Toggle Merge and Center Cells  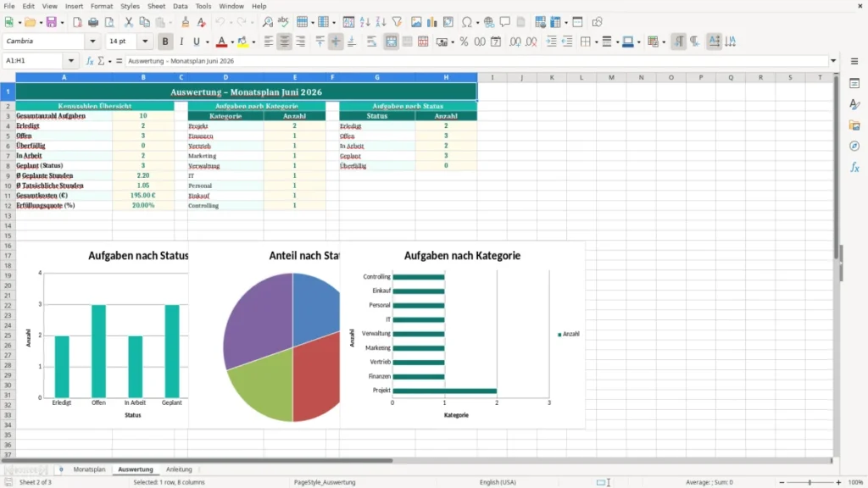(391, 42)
